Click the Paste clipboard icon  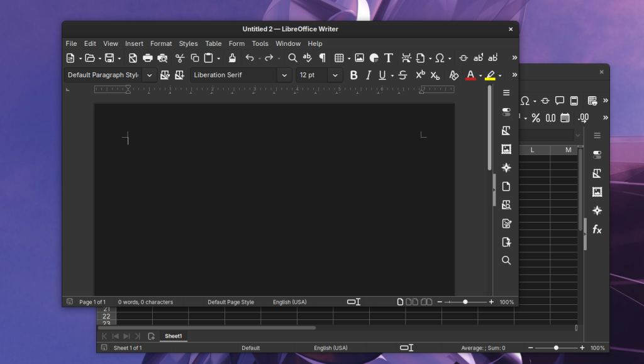pos(209,58)
